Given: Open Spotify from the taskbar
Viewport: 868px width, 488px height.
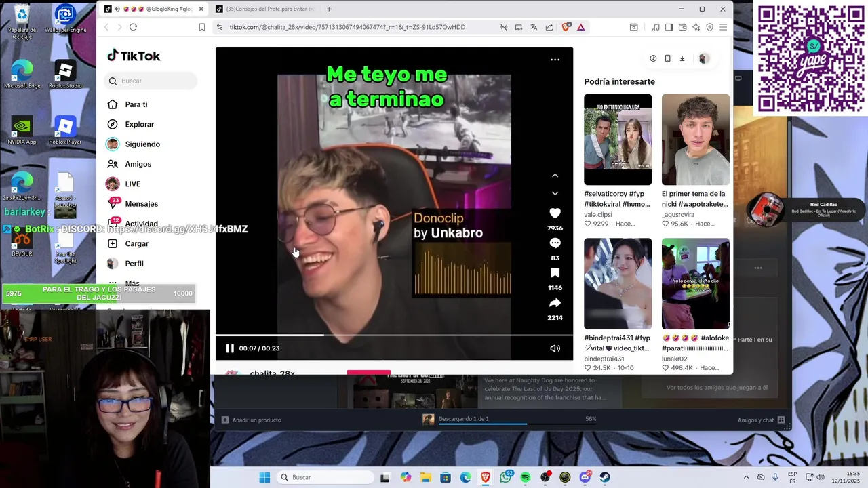Looking at the screenshot, I should [526, 477].
